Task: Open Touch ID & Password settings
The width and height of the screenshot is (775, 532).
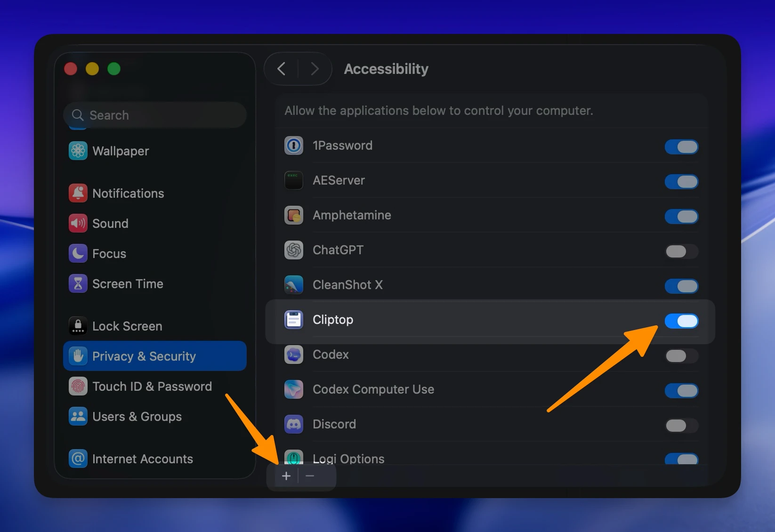Action: (x=155, y=386)
